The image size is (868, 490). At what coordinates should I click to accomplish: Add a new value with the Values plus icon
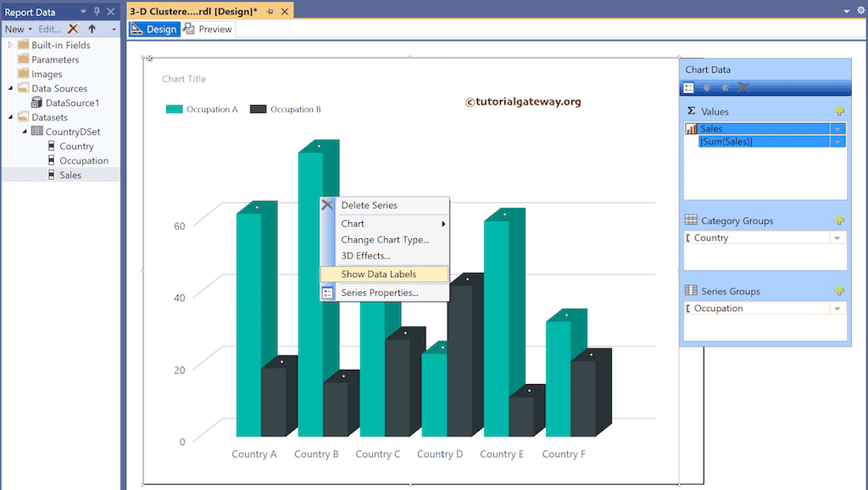[x=840, y=110]
